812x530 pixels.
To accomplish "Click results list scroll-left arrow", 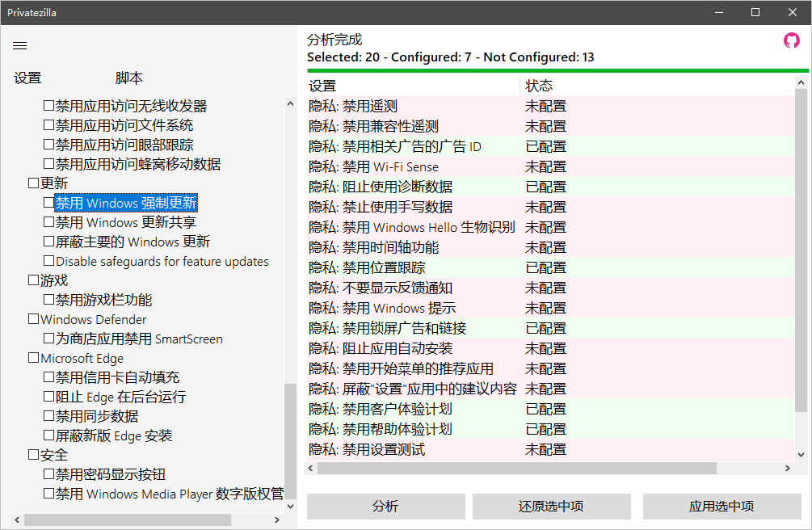I will [x=311, y=469].
